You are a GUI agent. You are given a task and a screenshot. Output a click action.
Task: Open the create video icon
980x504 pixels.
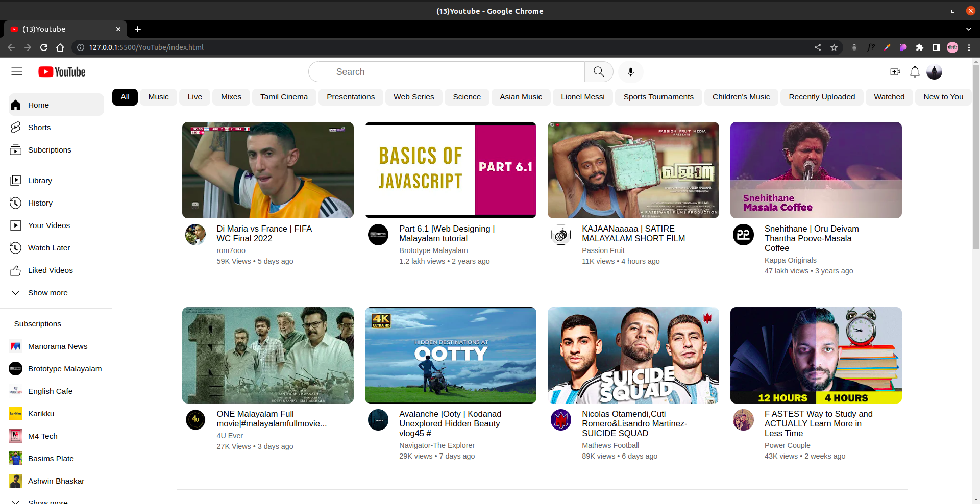pyautogui.click(x=895, y=72)
